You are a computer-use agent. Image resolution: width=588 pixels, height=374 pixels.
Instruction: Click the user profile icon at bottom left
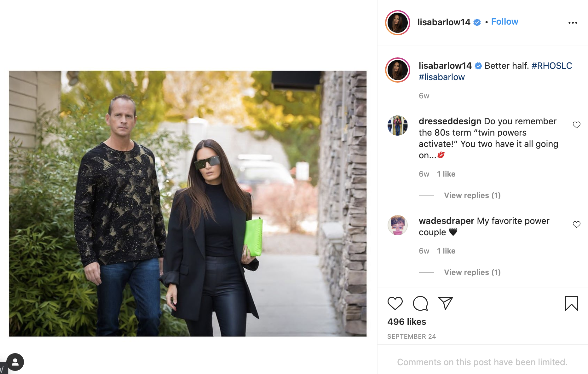click(x=15, y=362)
